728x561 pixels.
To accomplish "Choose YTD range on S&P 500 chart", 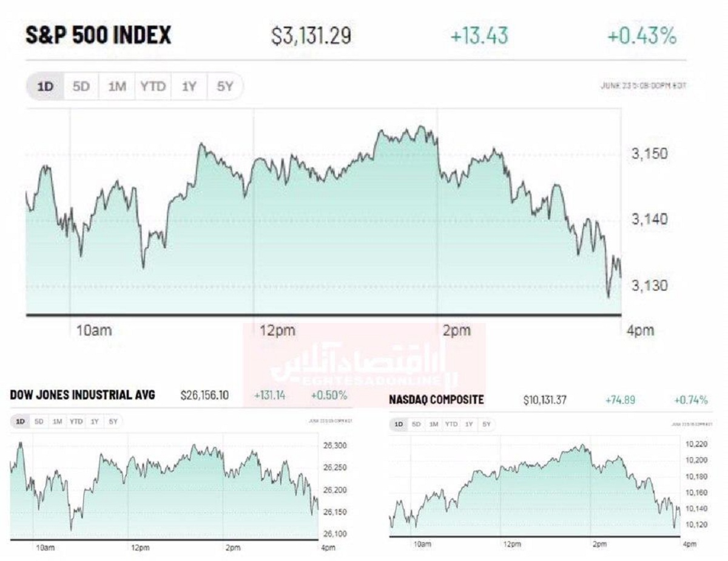I will (x=153, y=87).
